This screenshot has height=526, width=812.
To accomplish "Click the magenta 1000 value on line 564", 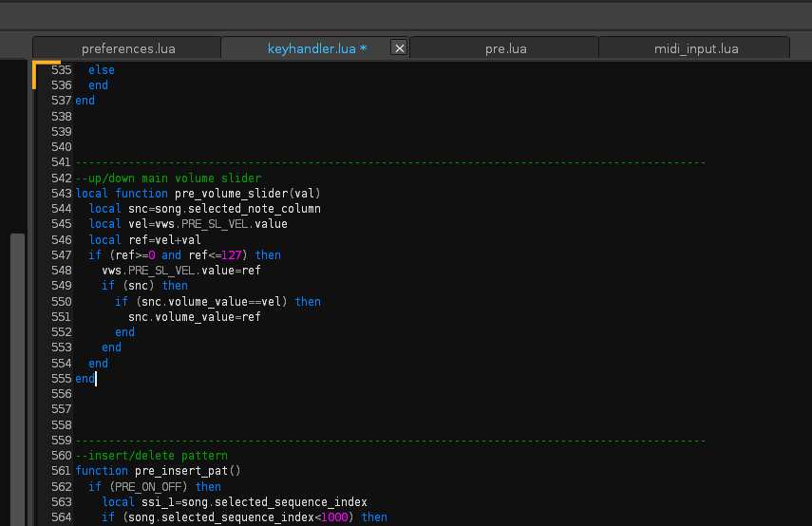I will [x=334, y=517].
